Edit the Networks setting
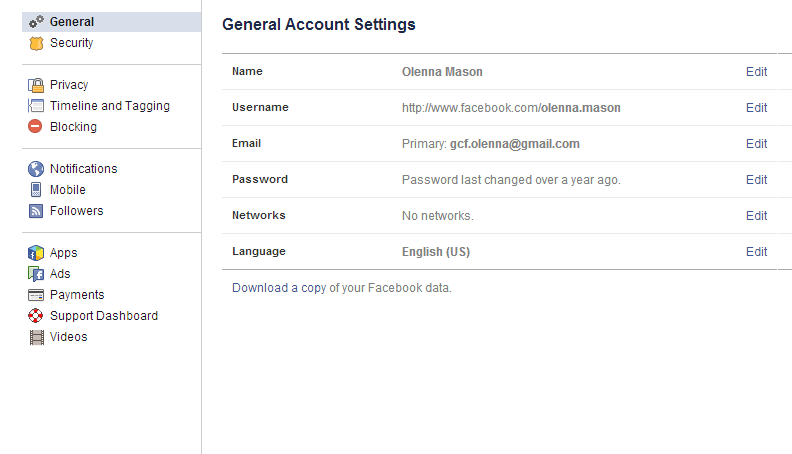The width and height of the screenshot is (792, 454). point(756,216)
